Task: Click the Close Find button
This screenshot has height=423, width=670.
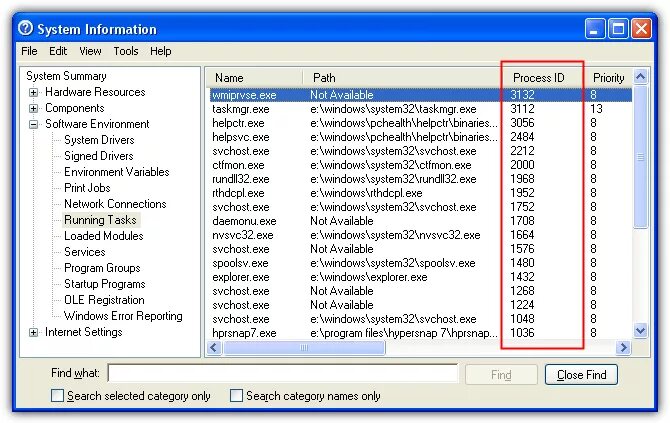Action: tap(581, 375)
